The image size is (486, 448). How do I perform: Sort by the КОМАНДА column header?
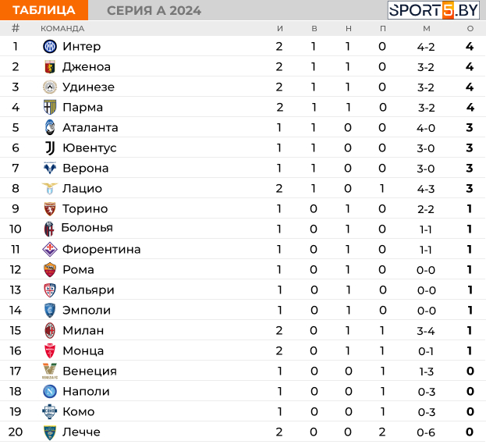click(62, 29)
